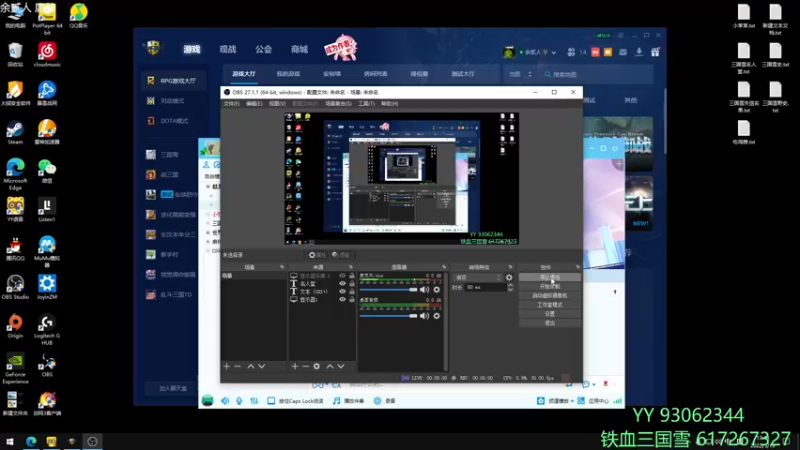Open scene transition type dropdown

478,278
